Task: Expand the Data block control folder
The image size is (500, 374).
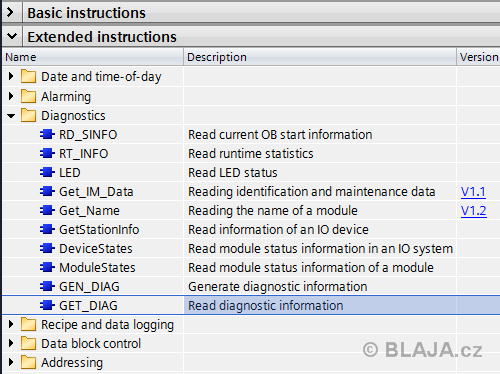Action: pos(11,343)
